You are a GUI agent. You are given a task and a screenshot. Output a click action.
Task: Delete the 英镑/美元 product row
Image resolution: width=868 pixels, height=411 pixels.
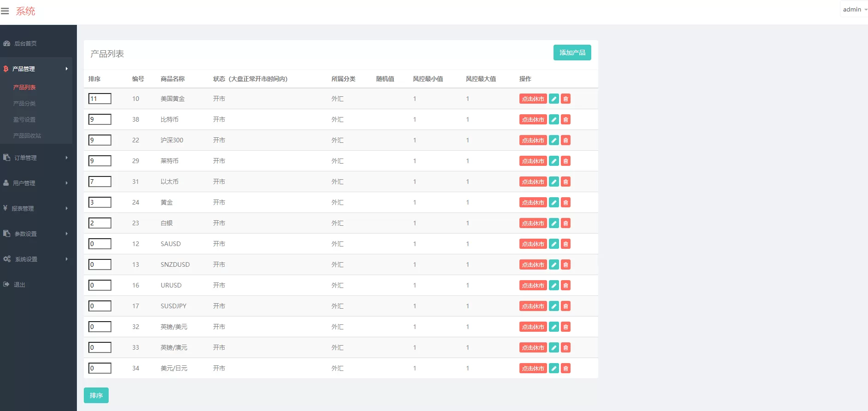[x=566, y=327]
